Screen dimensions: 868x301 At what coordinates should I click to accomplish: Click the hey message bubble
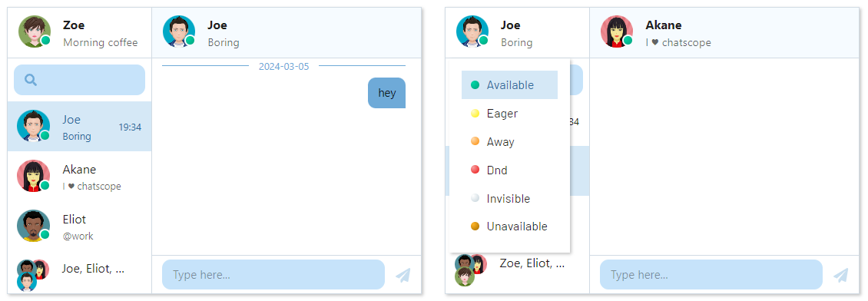[x=386, y=93]
